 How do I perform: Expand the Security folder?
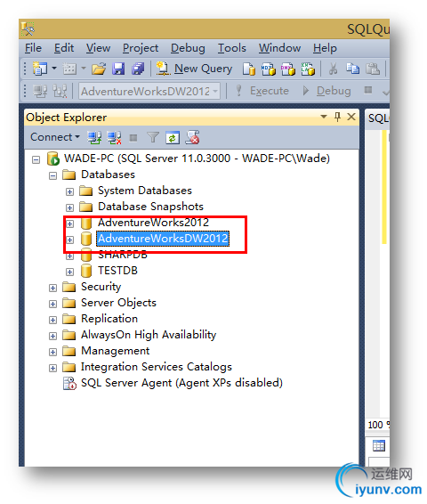pyautogui.click(x=52, y=288)
